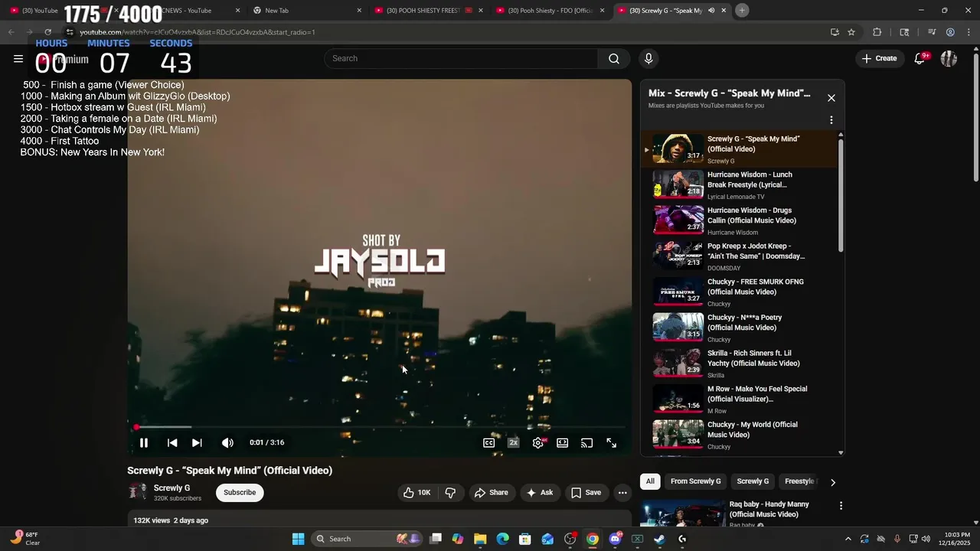Share the video
The height and width of the screenshot is (551, 980).
[491, 492]
